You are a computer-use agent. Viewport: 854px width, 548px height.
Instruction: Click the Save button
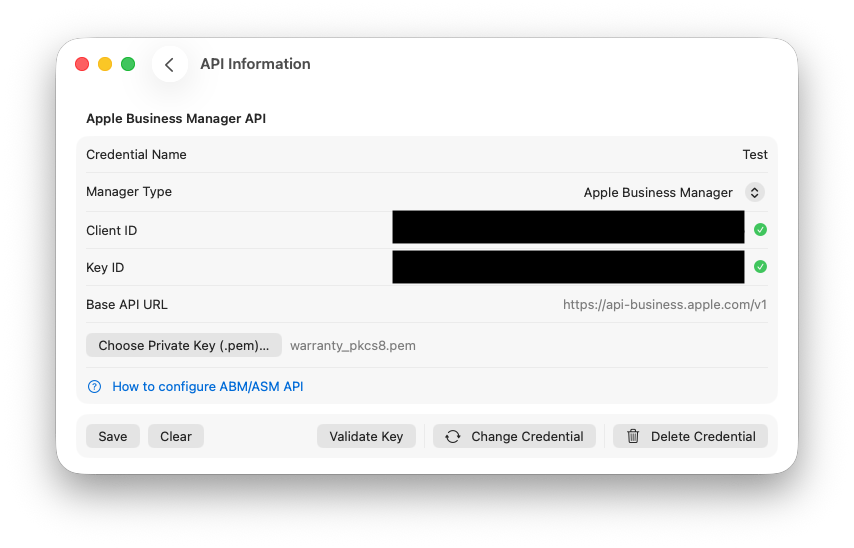pyautogui.click(x=113, y=436)
